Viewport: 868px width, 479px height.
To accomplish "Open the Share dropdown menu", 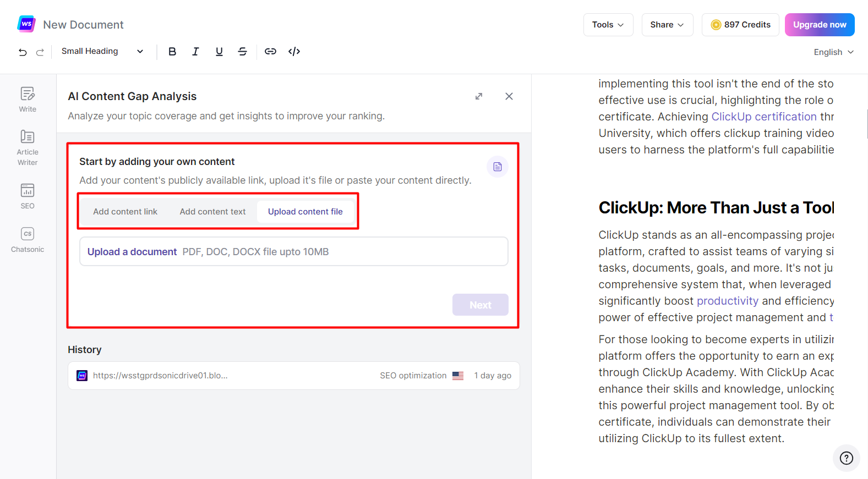I will pyautogui.click(x=667, y=25).
